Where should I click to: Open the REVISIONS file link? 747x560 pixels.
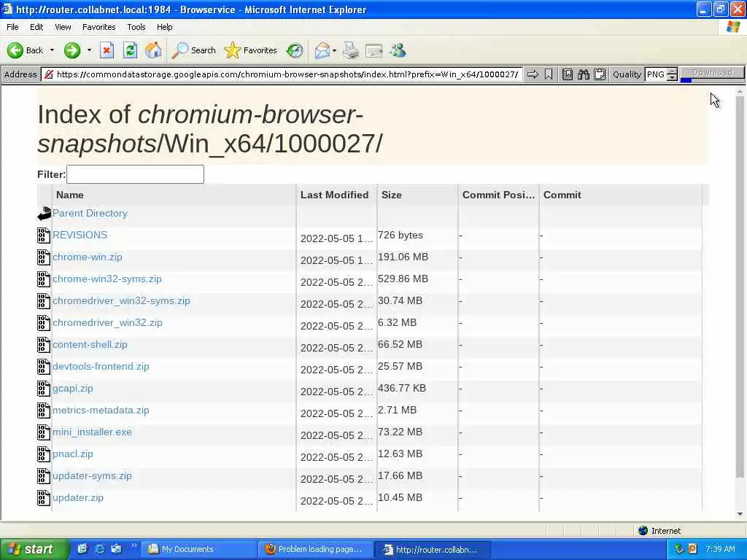[x=80, y=235]
